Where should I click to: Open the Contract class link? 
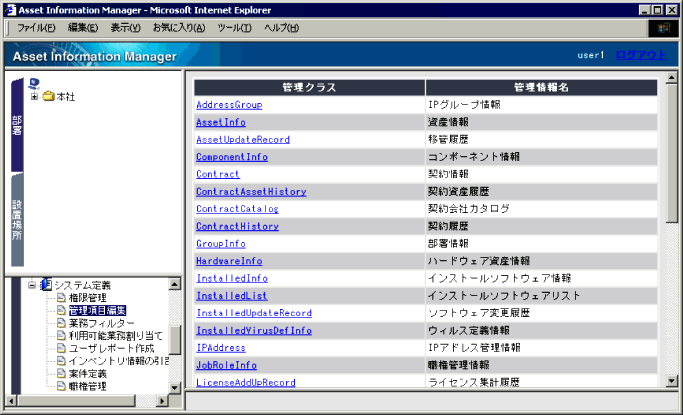click(x=218, y=174)
